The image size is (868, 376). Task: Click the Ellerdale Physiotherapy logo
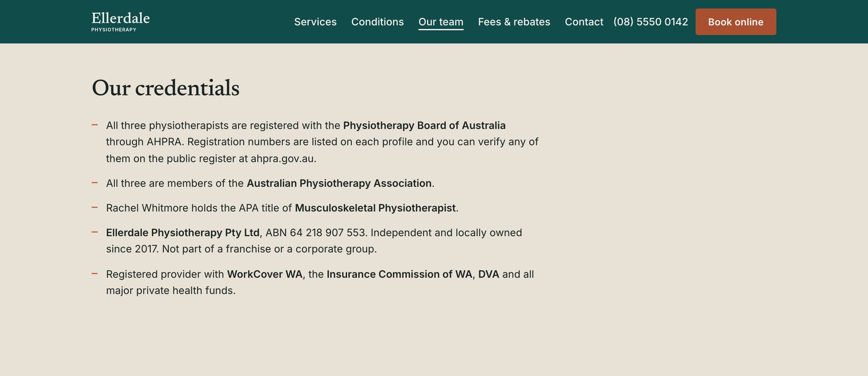[x=121, y=22]
